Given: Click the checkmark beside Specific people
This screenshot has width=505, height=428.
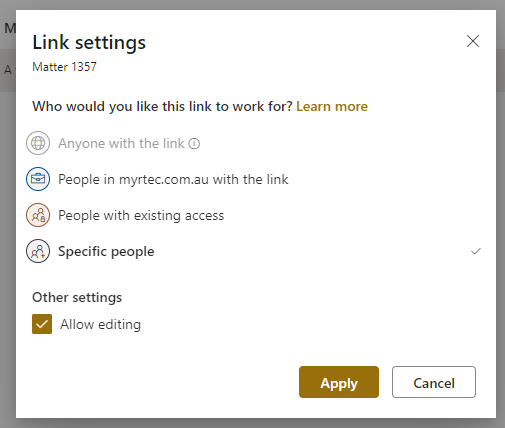Looking at the screenshot, I should coord(476,251).
